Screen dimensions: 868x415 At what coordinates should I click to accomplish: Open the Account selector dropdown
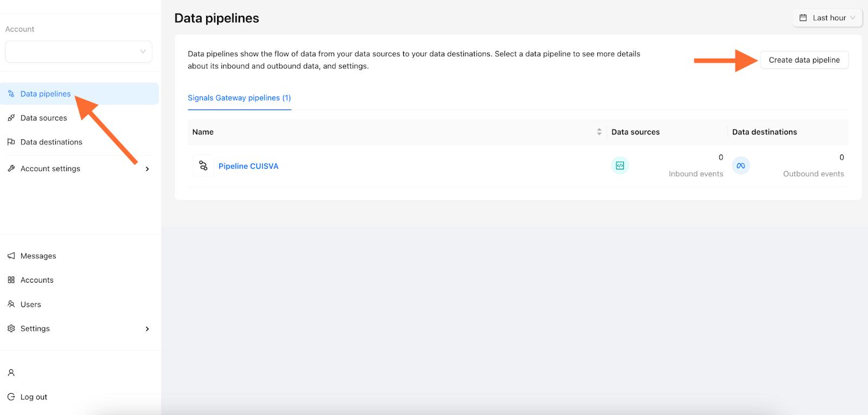(x=79, y=52)
